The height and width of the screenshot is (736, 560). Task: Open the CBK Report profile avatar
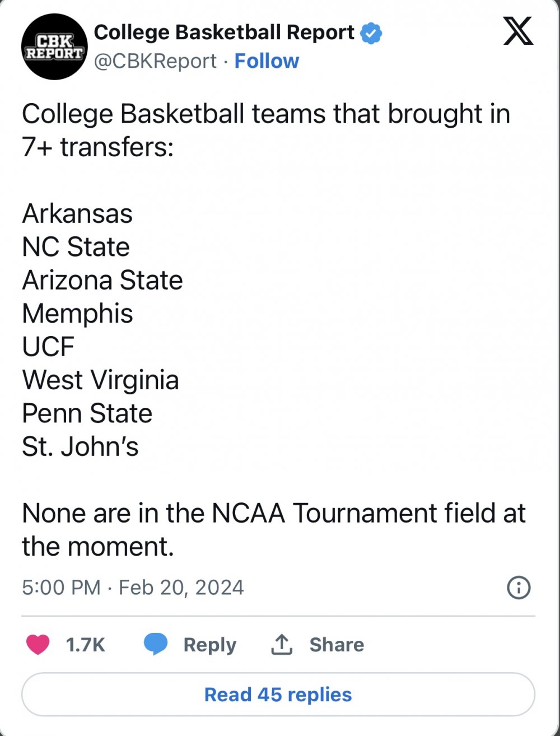(x=54, y=46)
